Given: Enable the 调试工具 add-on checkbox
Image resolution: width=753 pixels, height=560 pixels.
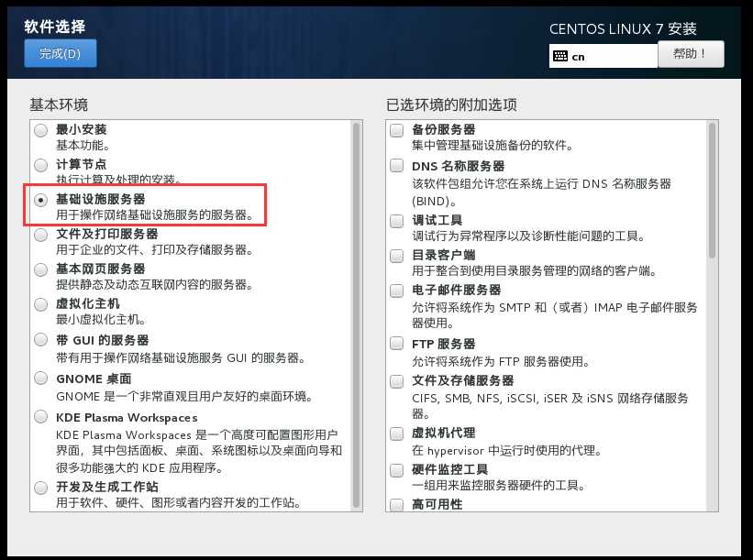Looking at the screenshot, I should [396, 221].
